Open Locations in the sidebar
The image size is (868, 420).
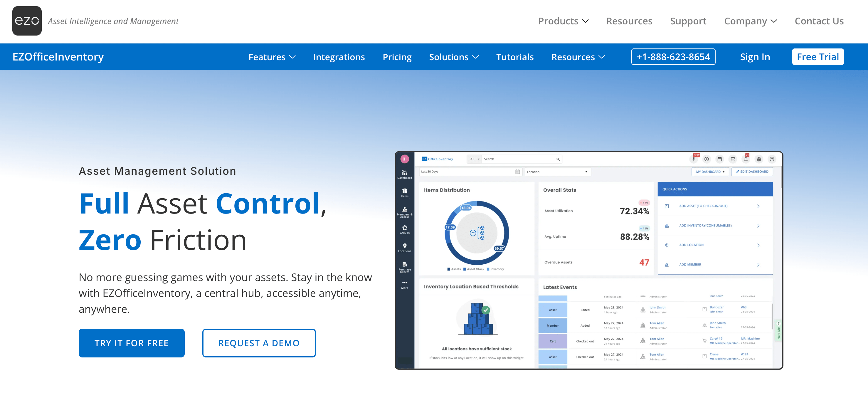tap(404, 248)
